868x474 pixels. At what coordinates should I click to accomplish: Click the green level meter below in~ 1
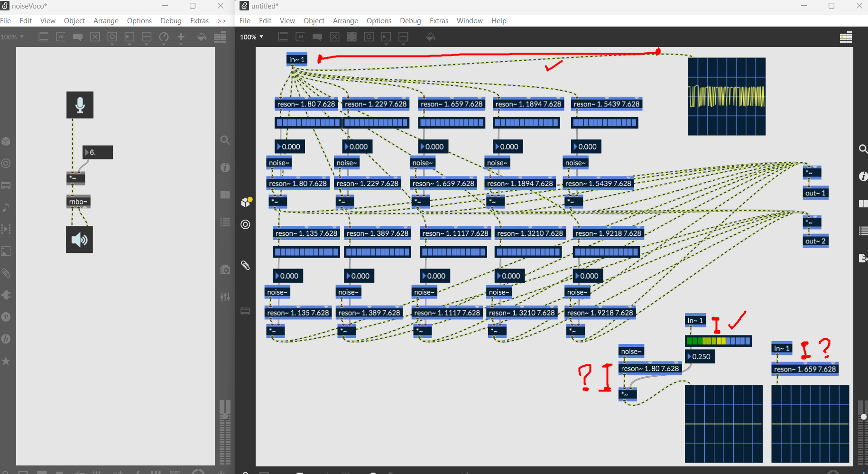tap(718, 341)
